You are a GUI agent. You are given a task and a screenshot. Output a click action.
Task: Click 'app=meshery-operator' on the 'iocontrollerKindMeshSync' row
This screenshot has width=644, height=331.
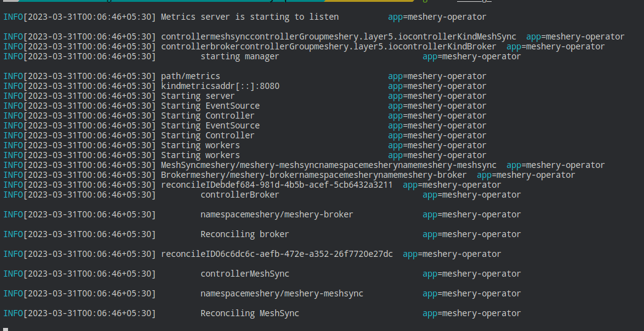(x=575, y=36)
